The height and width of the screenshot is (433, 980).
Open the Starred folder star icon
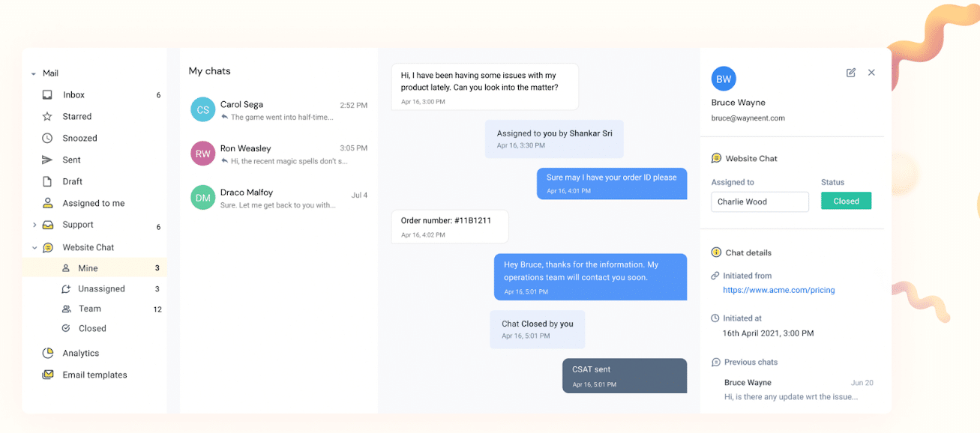tap(47, 116)
